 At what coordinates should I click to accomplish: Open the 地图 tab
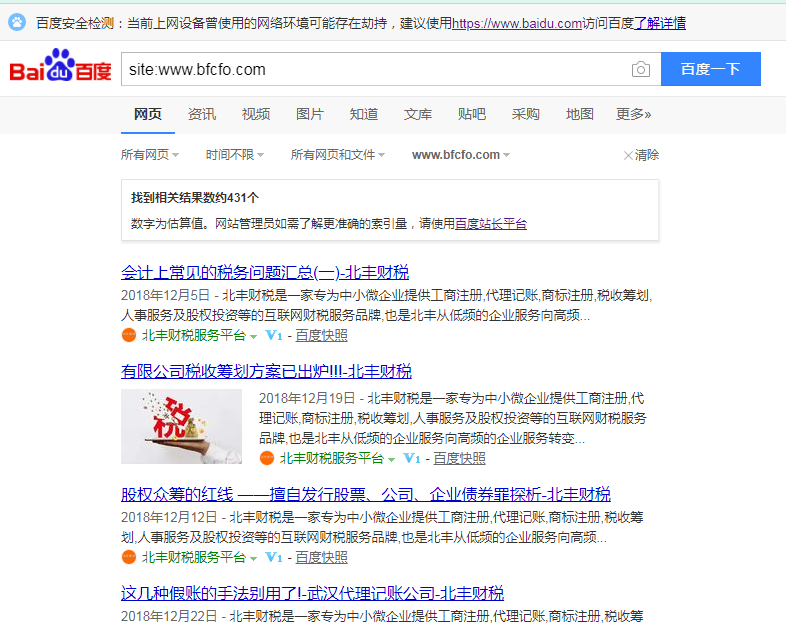[x=579, y=114]
